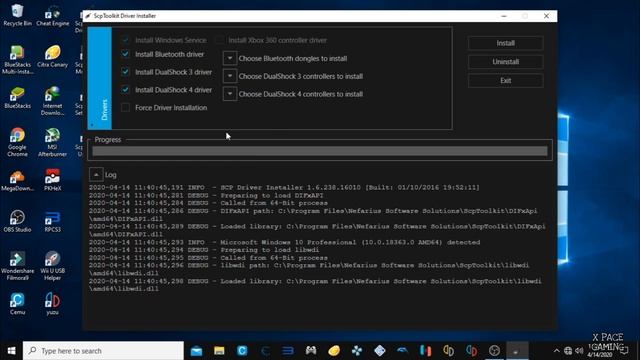
Task: Click log line 'SCP Driver Installer 1.6.238.16010'
Action: coord(284,187)
